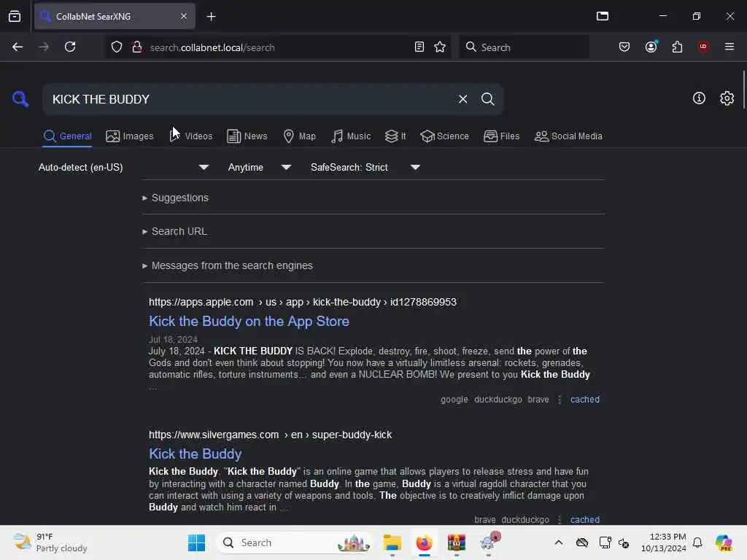Switch to the Files tab
747x560 pixels.
click(x=502, y=136)
